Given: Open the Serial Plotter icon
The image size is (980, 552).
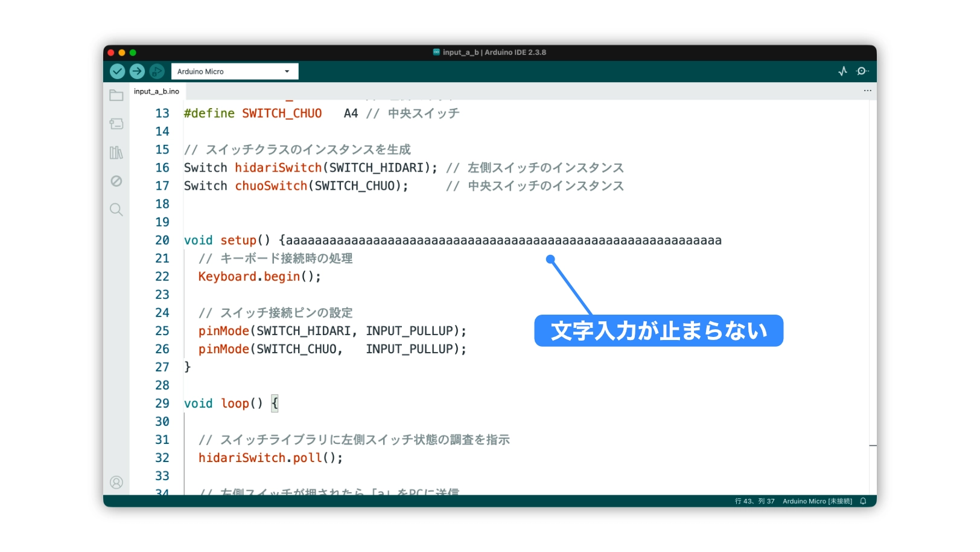Looking at the screenshot, I should point(843,71).
